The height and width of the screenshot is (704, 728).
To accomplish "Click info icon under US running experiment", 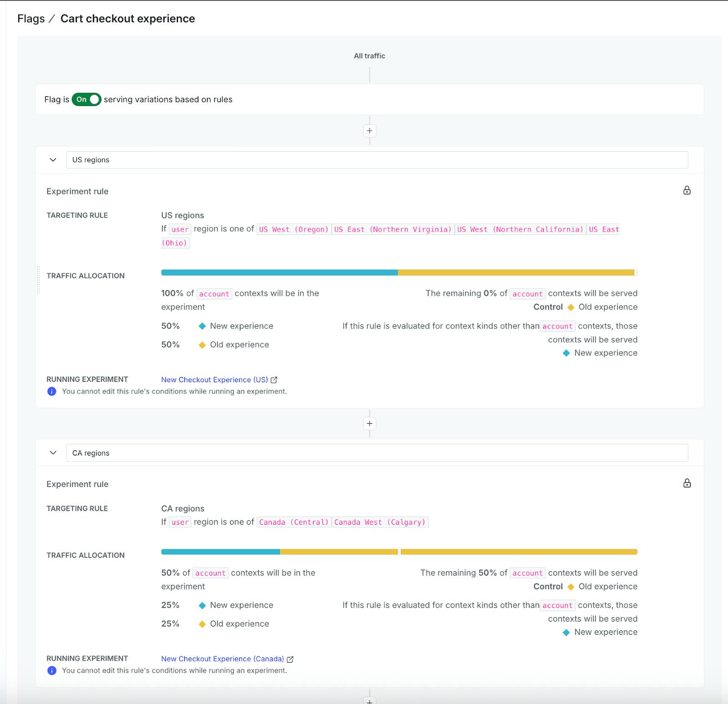I will tap(52, 391).
